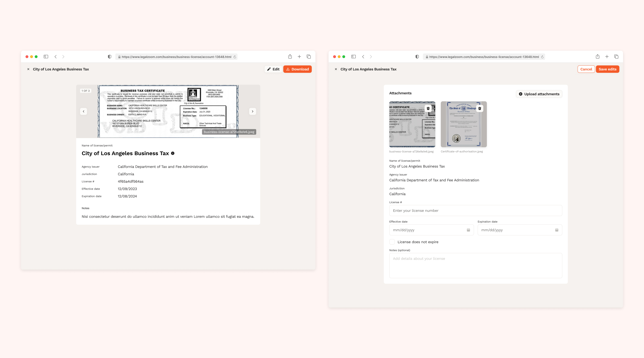
Task: Open the Expiration date calendar picker
Action: pyautogui.click(x=557, y=230)
